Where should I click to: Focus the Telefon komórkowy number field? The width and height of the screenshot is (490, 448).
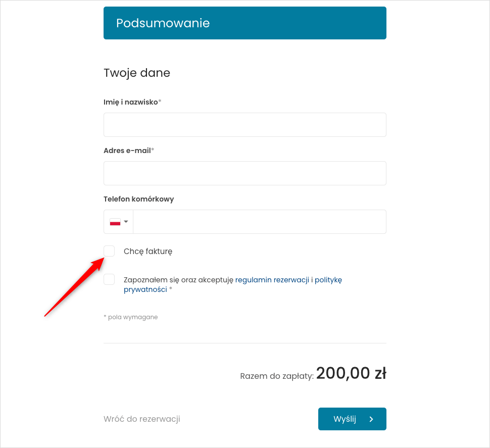point(260,222)
